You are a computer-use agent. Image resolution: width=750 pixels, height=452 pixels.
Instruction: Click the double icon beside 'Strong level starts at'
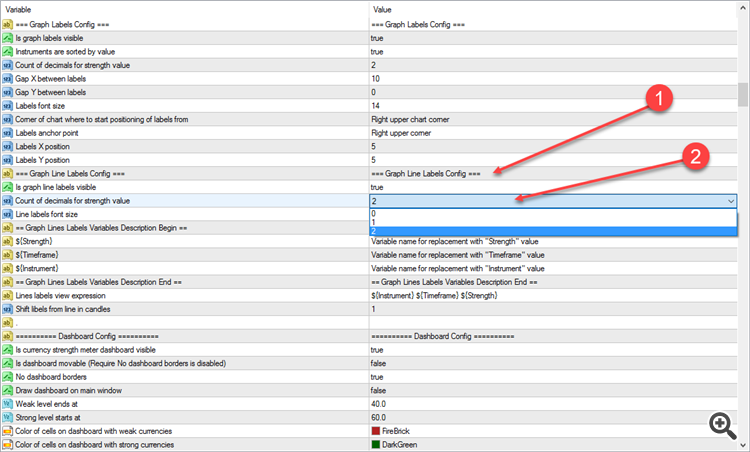(7, 418)
